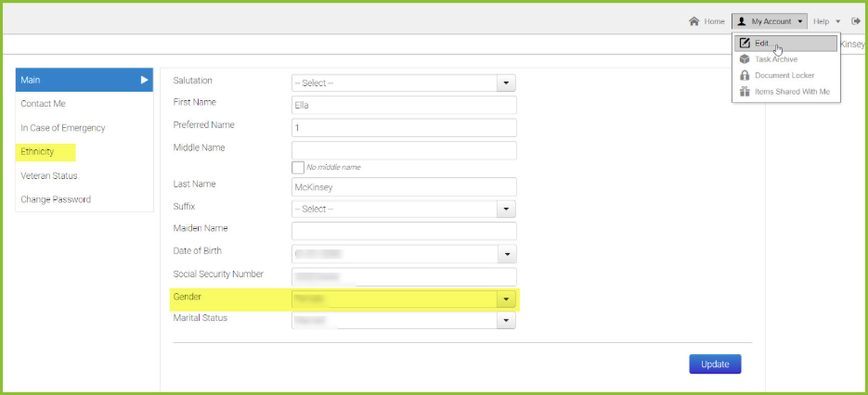
Task: Click the Edit pencil icon
Action: tap(745, 44)
